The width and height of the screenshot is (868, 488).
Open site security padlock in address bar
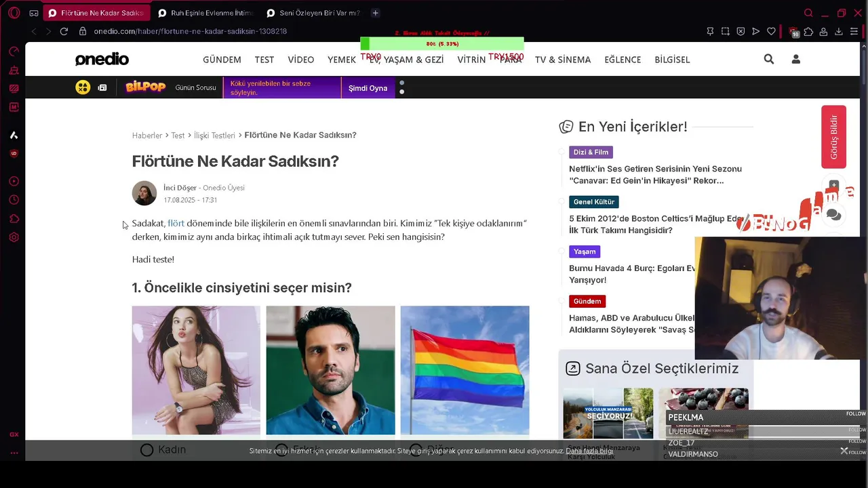click(83, 31)
